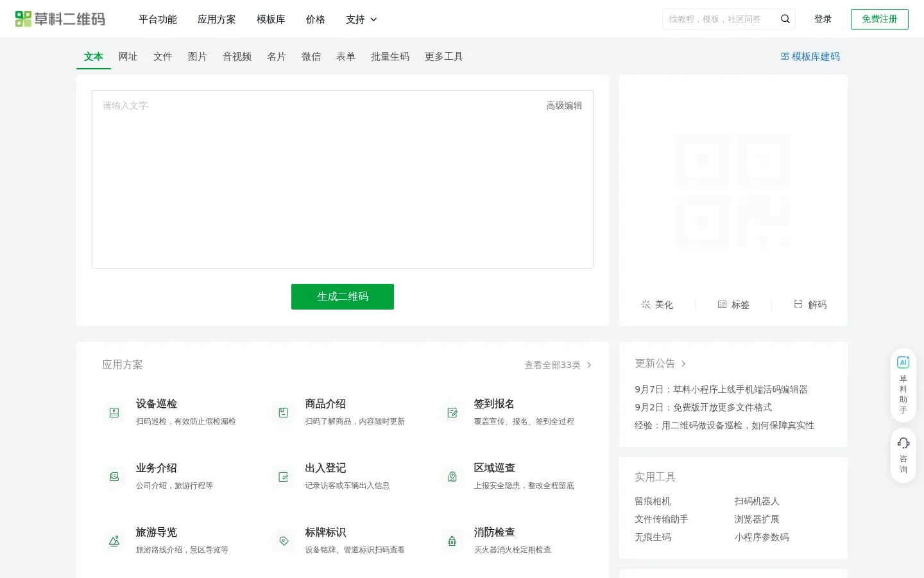The width and height of the screenshot is (924, 578).
Task: Click the 生成二维码 button
Action: (x=343, y=297)
